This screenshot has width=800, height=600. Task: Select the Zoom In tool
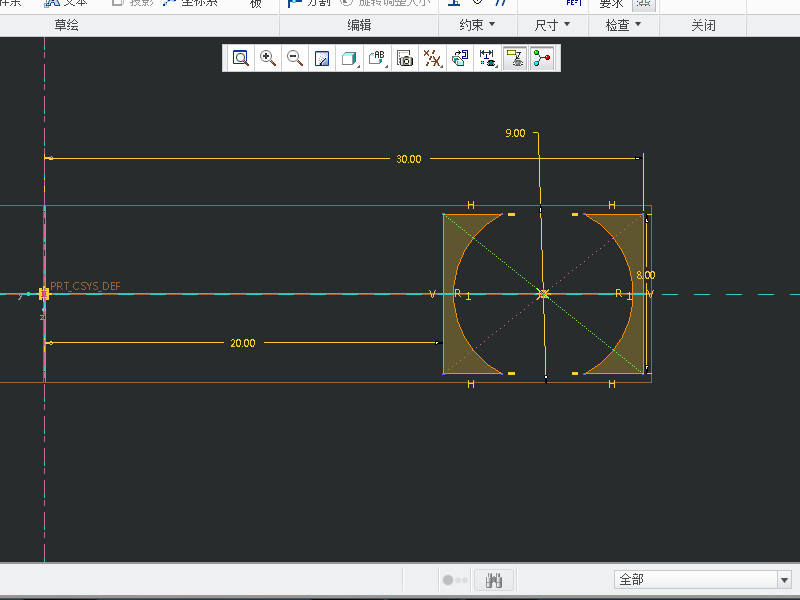(x=268, y=58)
